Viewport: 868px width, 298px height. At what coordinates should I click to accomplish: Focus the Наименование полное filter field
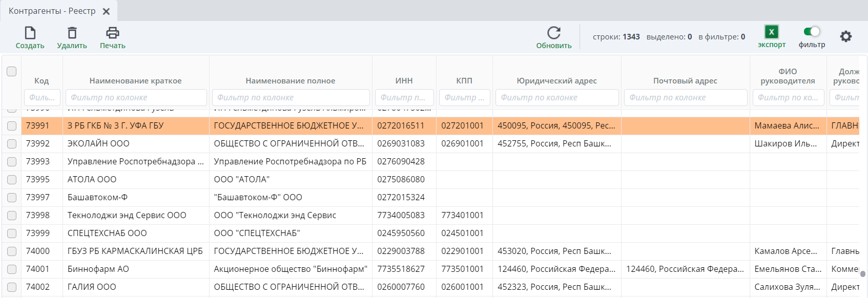pyautogui.click(x=291, y=97)
